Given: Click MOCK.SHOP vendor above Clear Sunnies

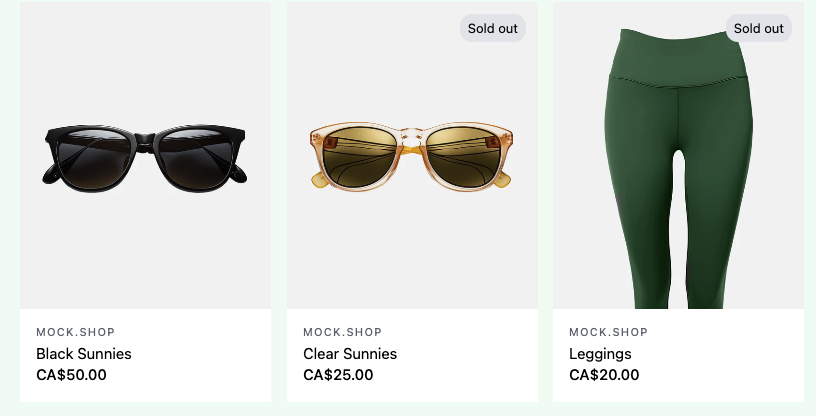Looking at the screenshot, I should pos(343,332).
